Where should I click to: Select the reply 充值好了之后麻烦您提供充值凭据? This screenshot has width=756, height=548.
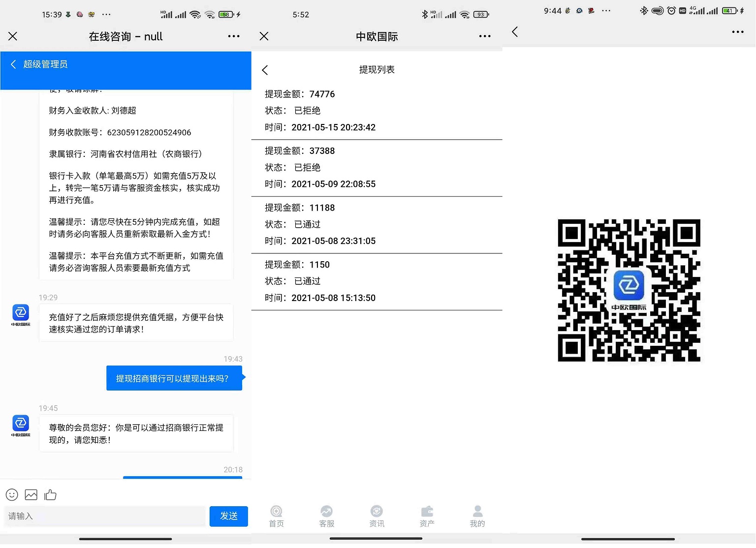tap(136, 323)
